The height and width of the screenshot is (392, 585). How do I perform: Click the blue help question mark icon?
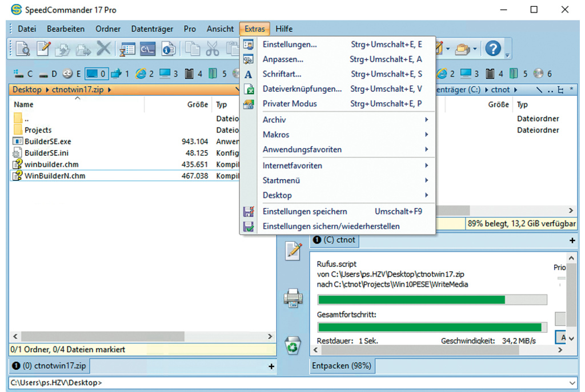point(492,49)
